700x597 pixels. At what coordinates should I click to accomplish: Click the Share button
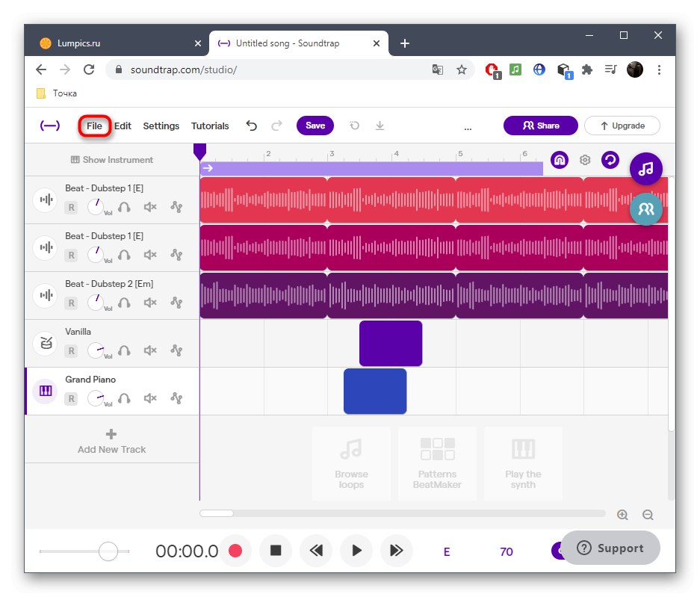click(x=541, y=126)
